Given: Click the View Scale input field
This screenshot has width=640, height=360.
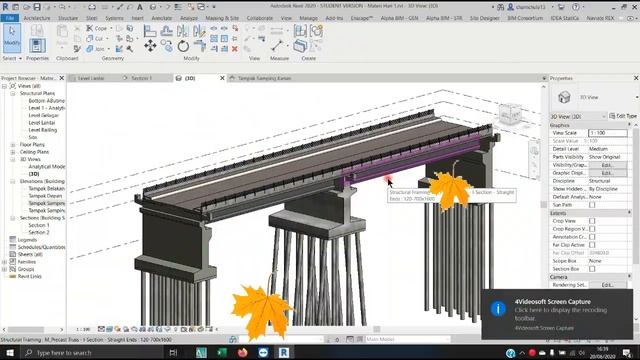Looking at the screenshot, I should [x=607, y=133].
